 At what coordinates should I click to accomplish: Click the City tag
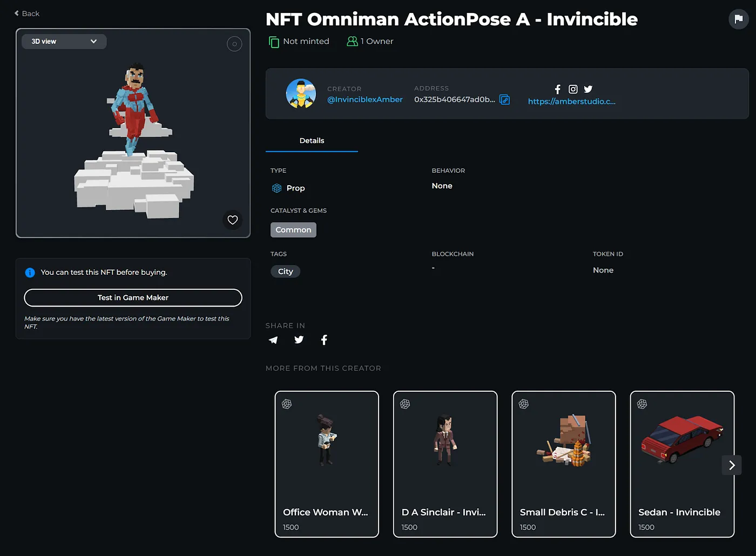click(285, 272)
